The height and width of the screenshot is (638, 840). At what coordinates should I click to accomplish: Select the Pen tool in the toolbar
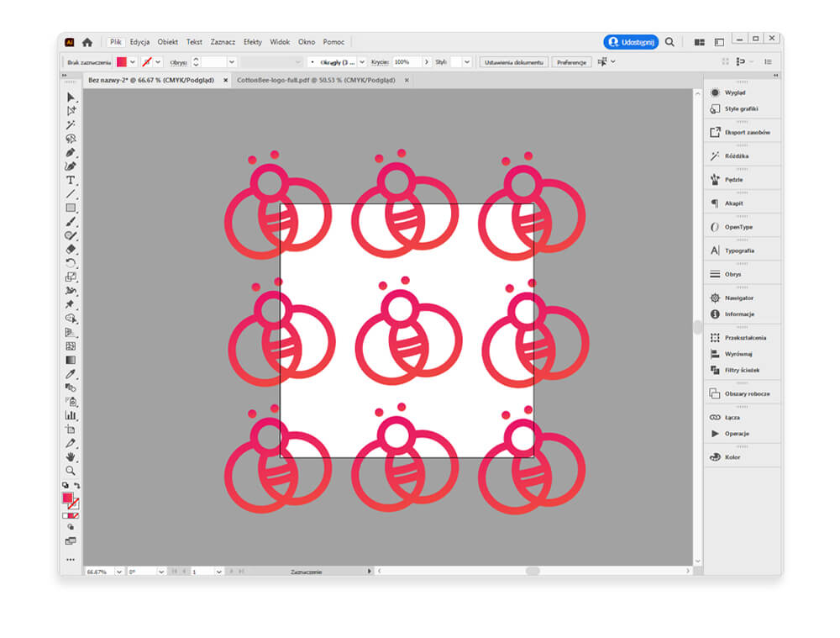(71, 153)
